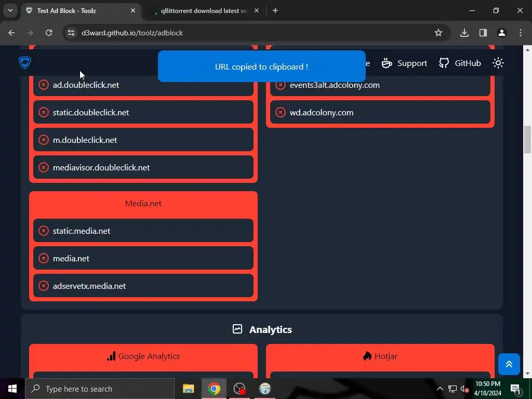Close the qBittorrent download tab
The height and width of the screenshot is (399, 532).
(x=257, y=11)
